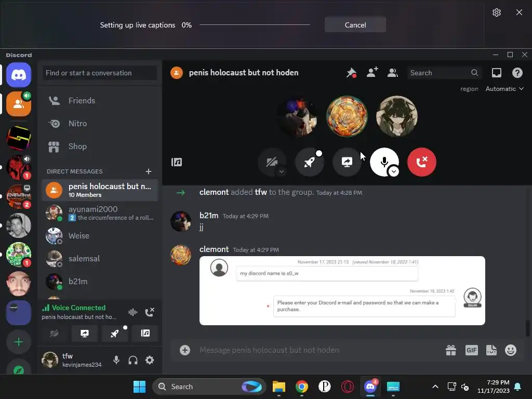The height and width of the screenshot is (399, 532).
Task: Open Weise direct message
Action: pyautogui.click(x=100, y=236)
